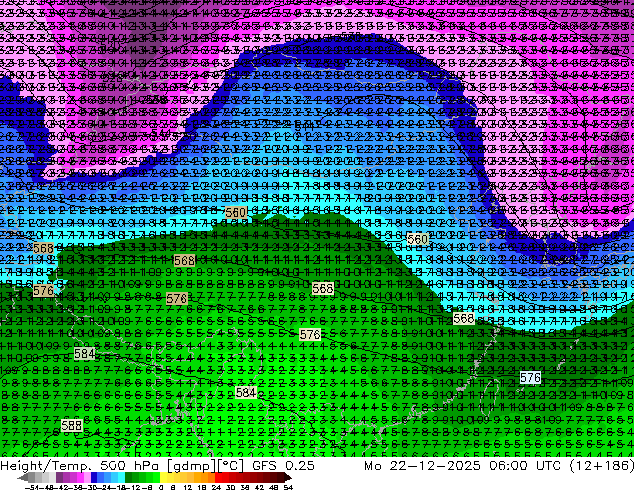634x490 pixels.
Task: Click the bright red segment of the legend
Action: coord(218,477)
